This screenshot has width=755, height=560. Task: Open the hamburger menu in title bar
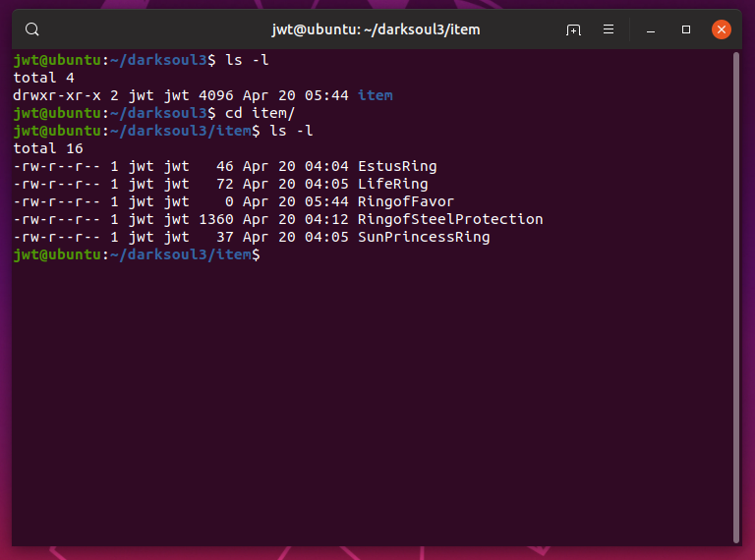pyautogui.click(x=609, y=29)
